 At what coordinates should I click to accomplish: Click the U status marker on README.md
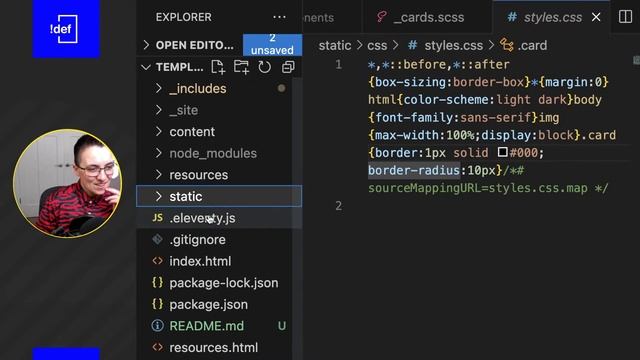click(282, 326)
